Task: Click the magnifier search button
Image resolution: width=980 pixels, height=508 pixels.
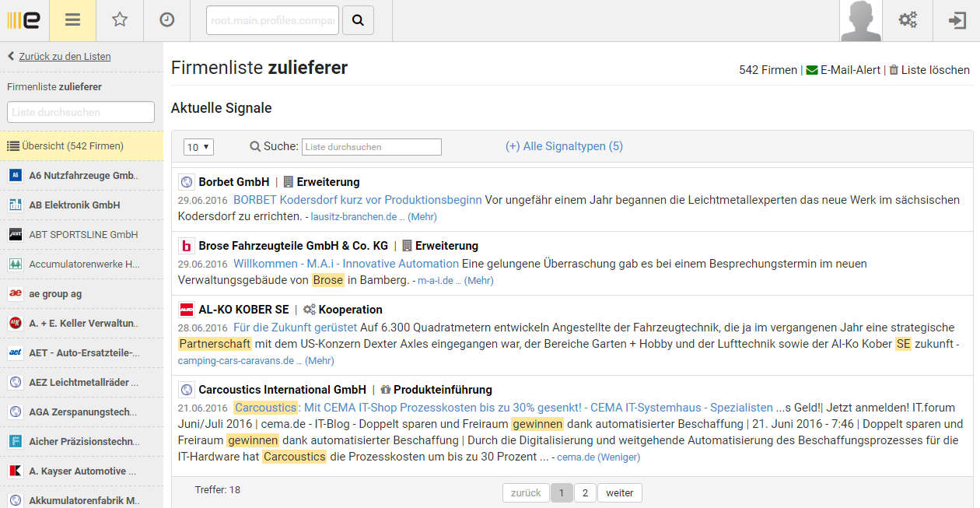Action: (358, 21)
